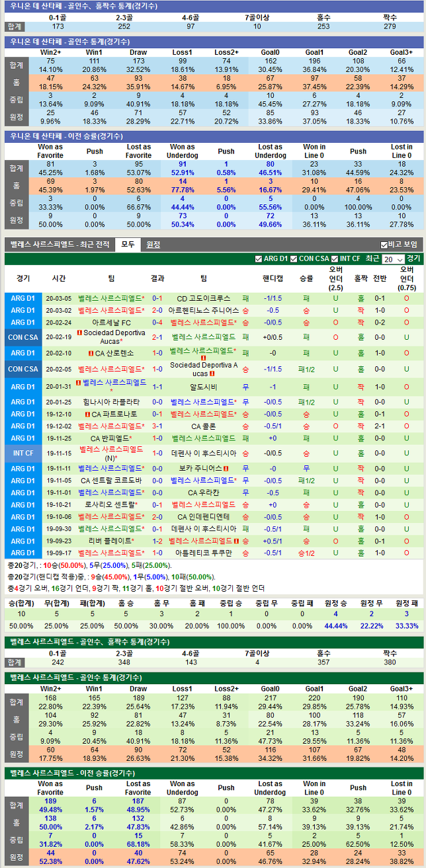Click the 오버 언더 (2.5) column header
The height and width of the screenshot is (868, 426).
coord(335,279)
